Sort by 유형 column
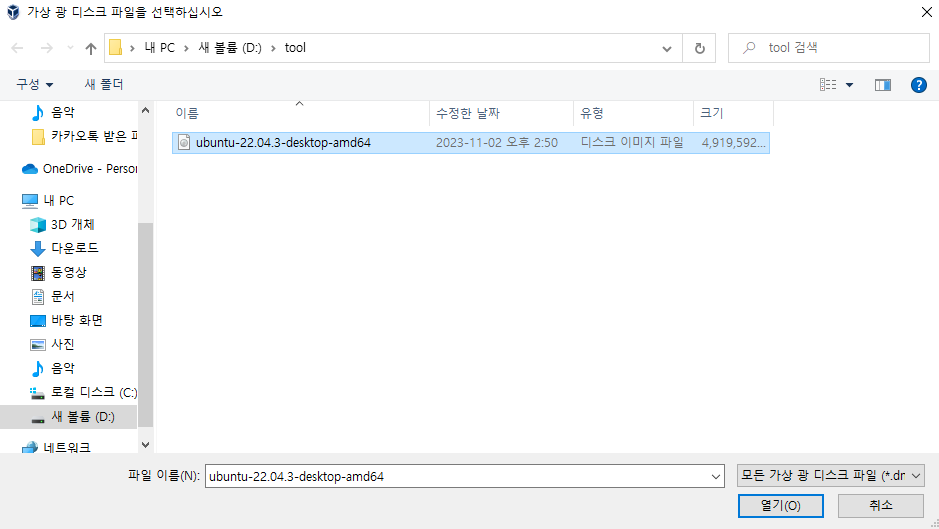 point(633,113)
